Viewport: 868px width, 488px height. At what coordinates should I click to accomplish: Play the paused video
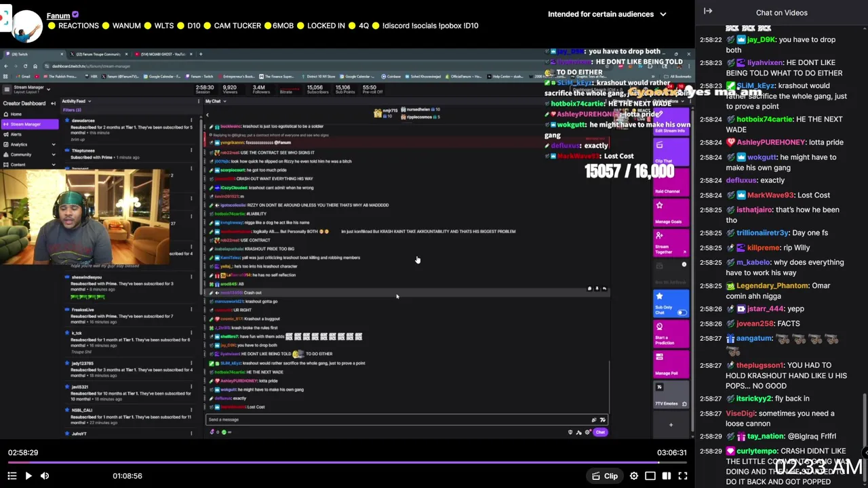pyautogui.click(x=28, y=476)
